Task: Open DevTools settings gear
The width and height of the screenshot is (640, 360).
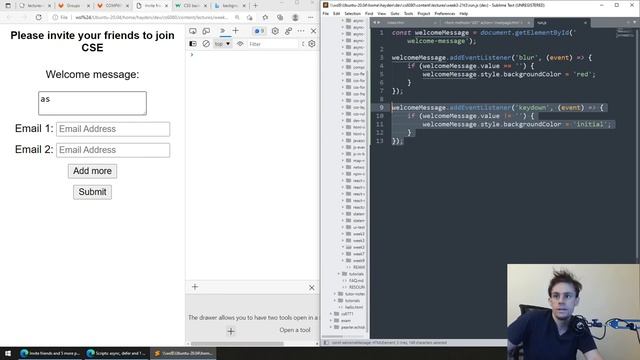Action: pos(275,31)
